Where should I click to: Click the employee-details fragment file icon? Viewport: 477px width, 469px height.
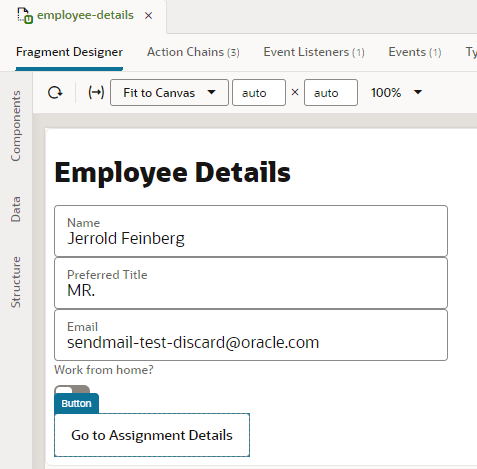(25, 16)
